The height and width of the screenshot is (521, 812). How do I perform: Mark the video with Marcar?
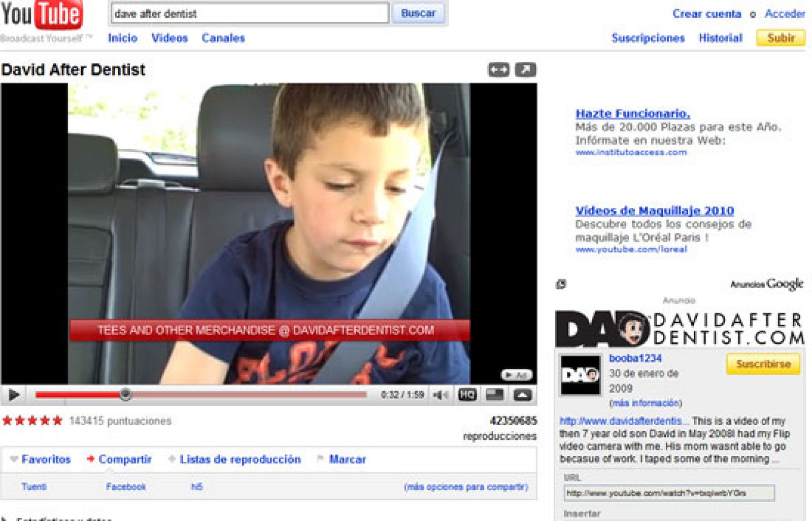(x=348, y=460)
